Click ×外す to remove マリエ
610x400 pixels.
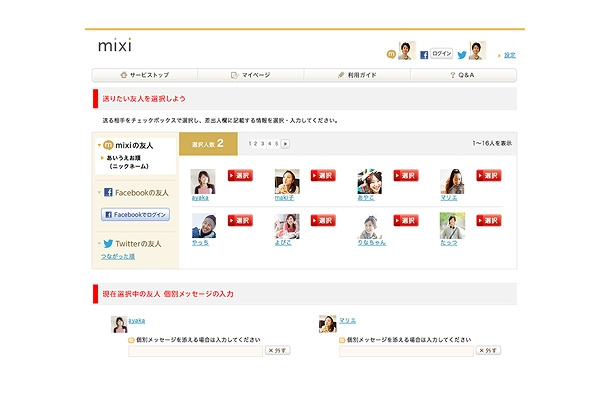point(488,350)
